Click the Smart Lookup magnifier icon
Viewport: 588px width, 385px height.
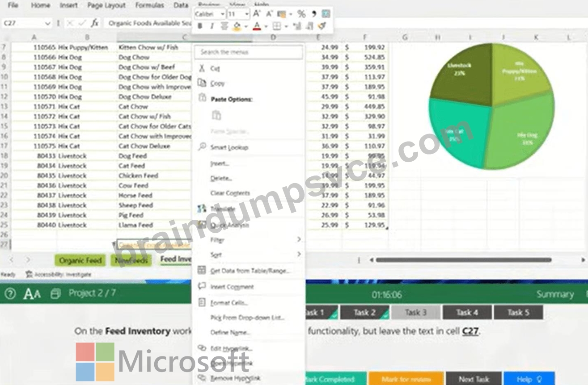[x=202, y=147]
